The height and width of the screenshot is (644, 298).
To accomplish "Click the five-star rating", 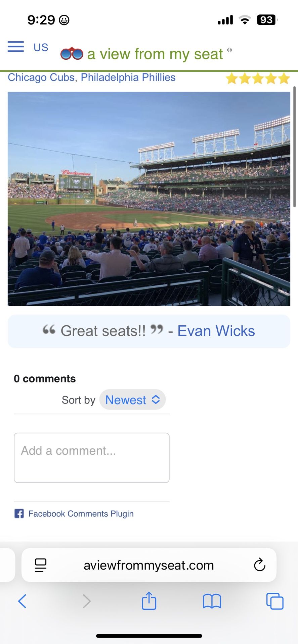I will pyautogui.click(x=258, y=78).
